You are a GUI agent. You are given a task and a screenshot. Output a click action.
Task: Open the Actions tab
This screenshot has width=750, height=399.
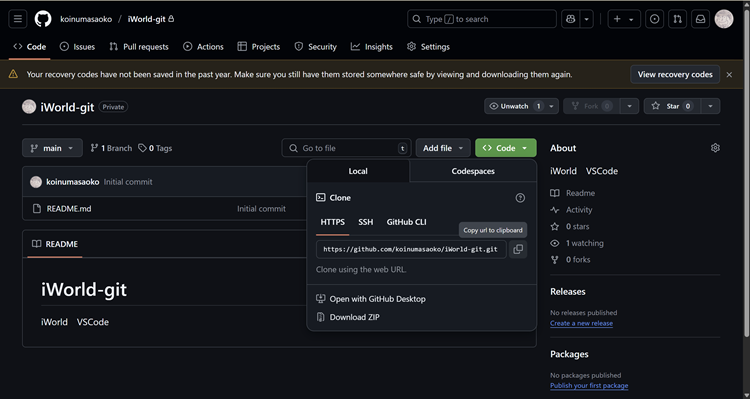point(203,46)
